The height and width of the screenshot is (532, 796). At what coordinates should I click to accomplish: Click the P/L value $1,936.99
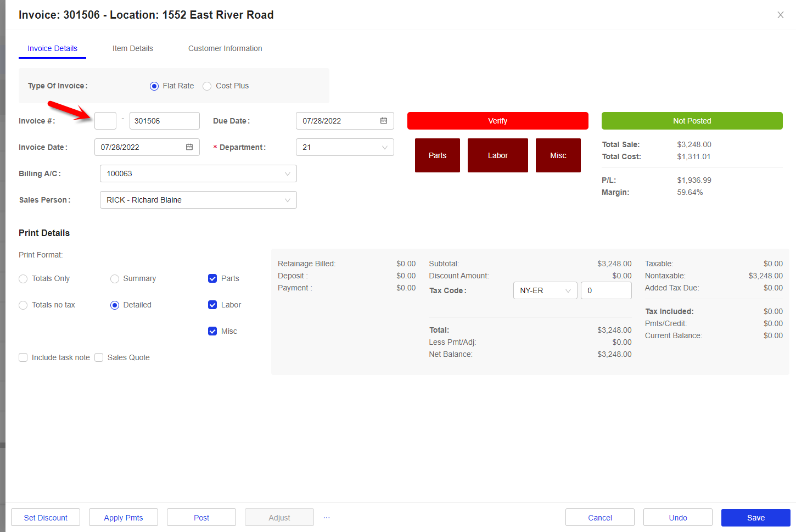(694, 180)
